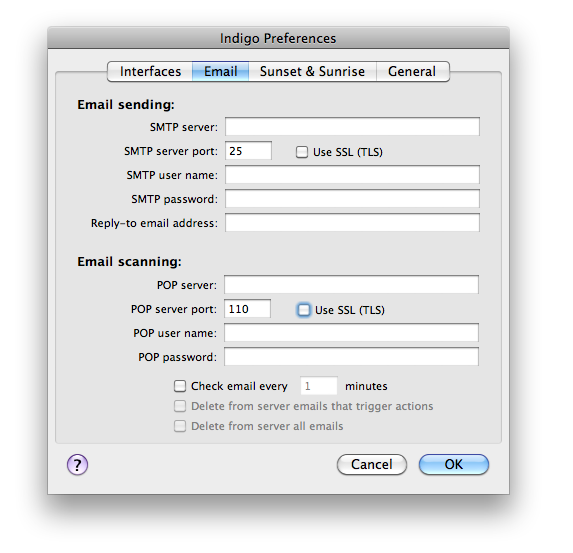Select the Email tab
This screenshot has height=553, width=573.
pos(221,71)
